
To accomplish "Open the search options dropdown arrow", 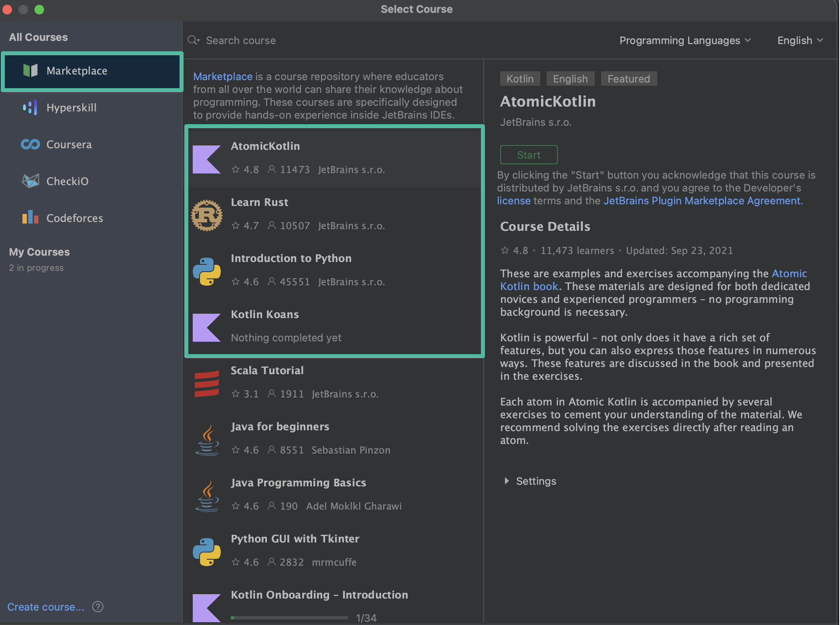I will [198, 41].
